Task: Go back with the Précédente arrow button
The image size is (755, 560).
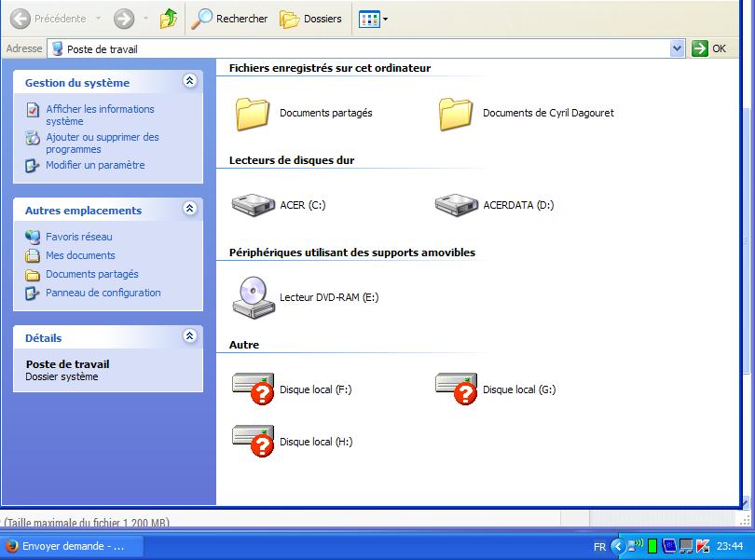Action: tap(21, 19)
